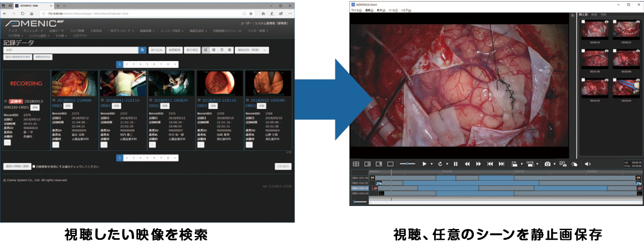The width and height of the screenshot is (644, 243).
Task: Click the playback speed slider
Action: point(408,164)
